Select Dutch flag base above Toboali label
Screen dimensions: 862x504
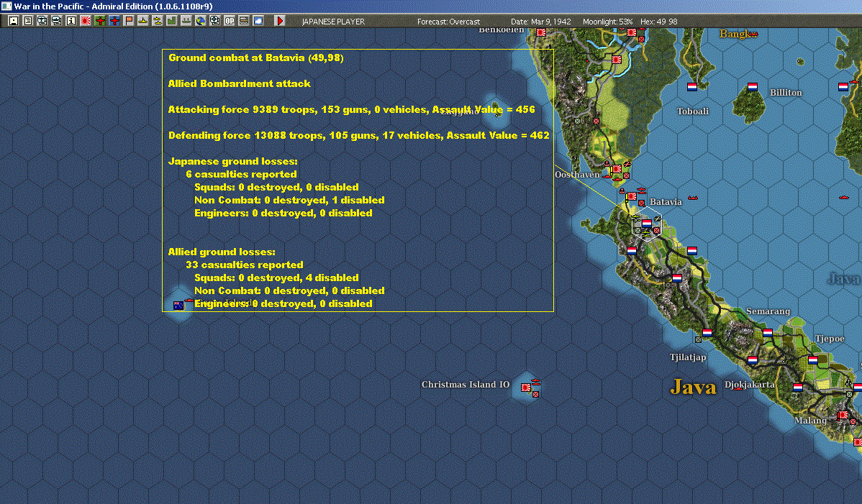coord(692,86)
